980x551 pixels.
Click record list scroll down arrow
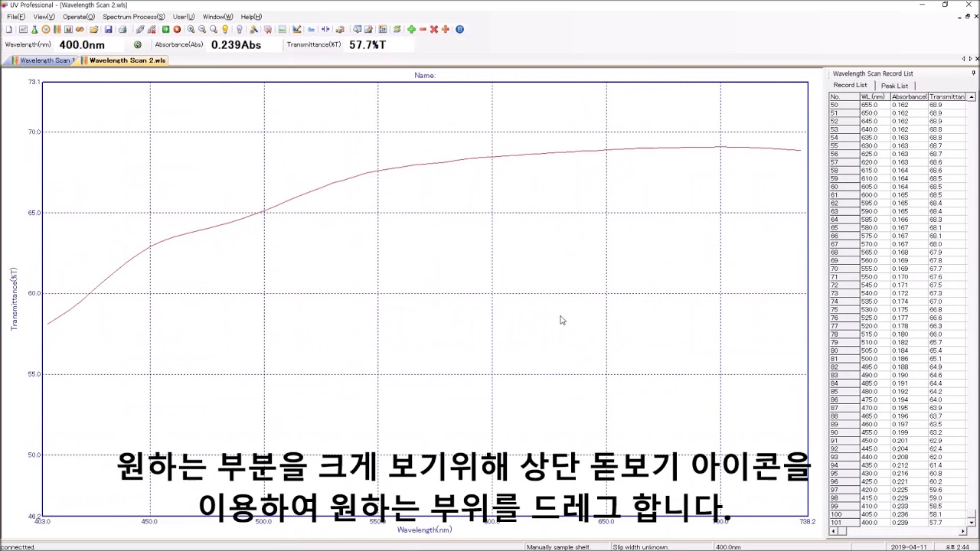click(972, 522)
